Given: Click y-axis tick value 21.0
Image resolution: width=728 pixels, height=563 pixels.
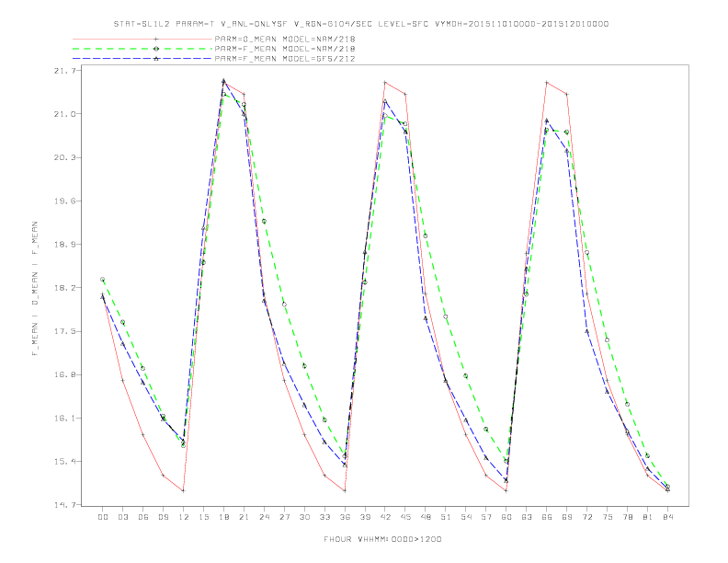Looking at the screenshot, I should 64,114.
